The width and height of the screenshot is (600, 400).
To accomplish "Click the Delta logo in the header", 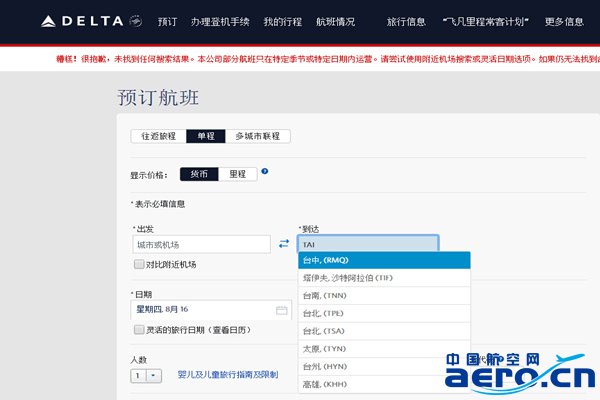I will coord(91,21).
